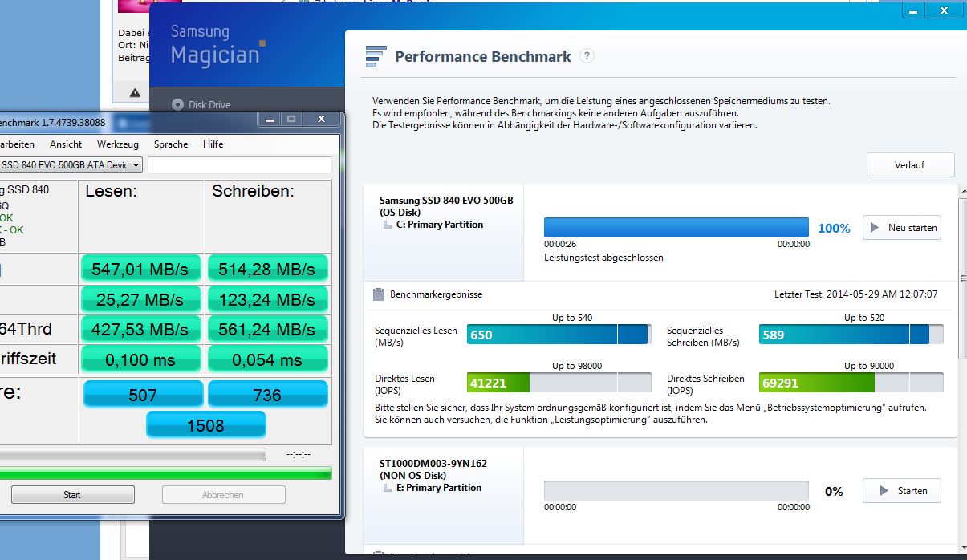
Task: Click the empty text field beside drive dropdown
Action: point(239,165)
